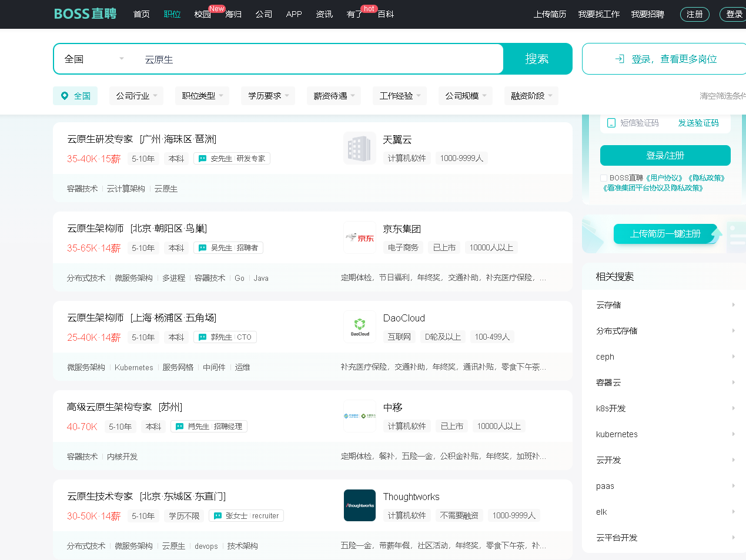Expand the 融资阶段 filter dropdown
746x560 pixels.
[531, 96]
